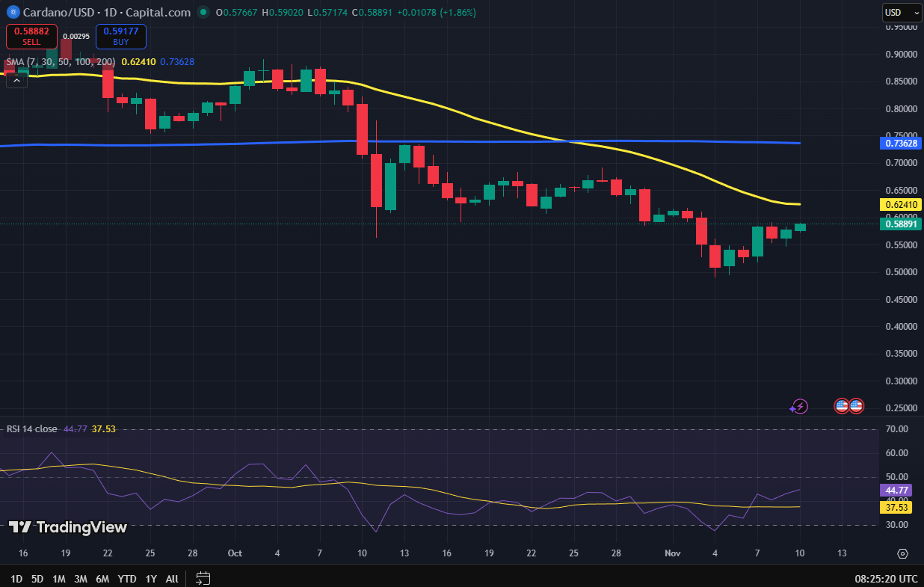
Task: Open the purple lightning latest-updates icon
Action: point(800,406)
